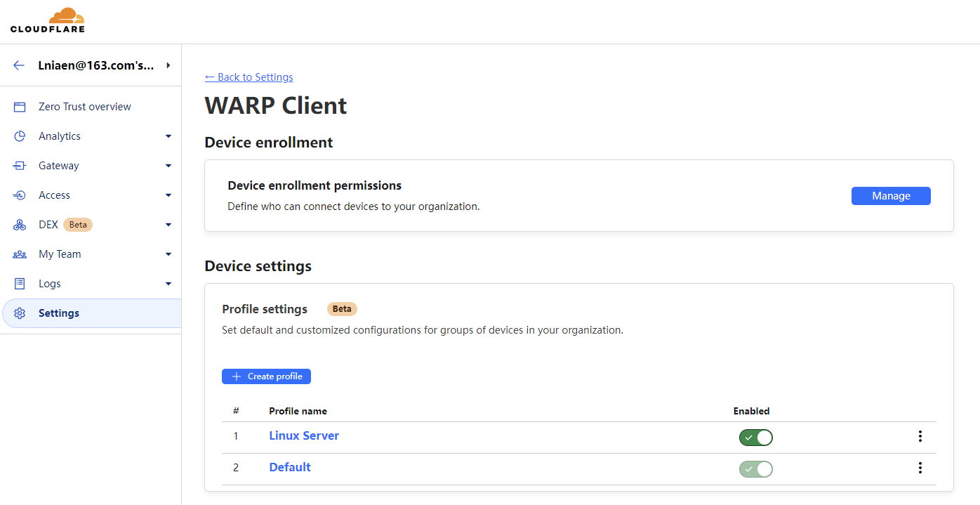This screenshot has width=980, height=505.
Task: Follow the Back to Settings link
Action: pos(249,77)
